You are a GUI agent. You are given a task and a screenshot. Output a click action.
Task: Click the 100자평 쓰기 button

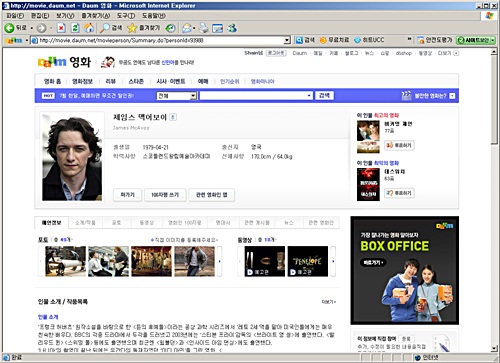pyautogui.click(x=165, y=195)
